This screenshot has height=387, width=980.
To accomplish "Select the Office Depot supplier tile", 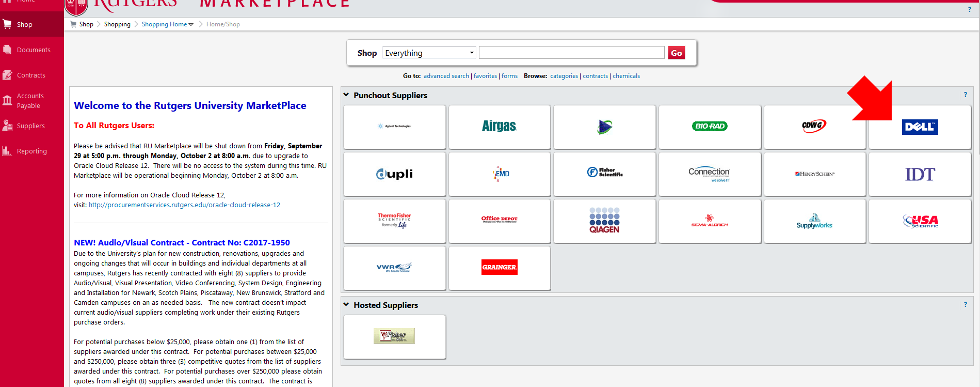I will tap(499, 220).
